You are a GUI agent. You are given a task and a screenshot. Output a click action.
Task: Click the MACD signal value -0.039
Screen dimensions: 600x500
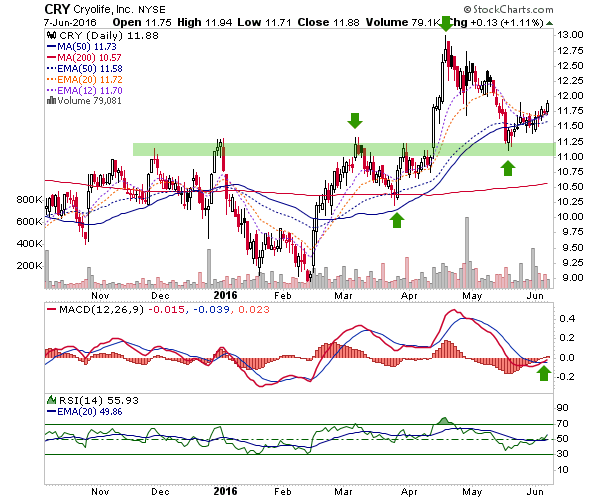tap(212, 309)
